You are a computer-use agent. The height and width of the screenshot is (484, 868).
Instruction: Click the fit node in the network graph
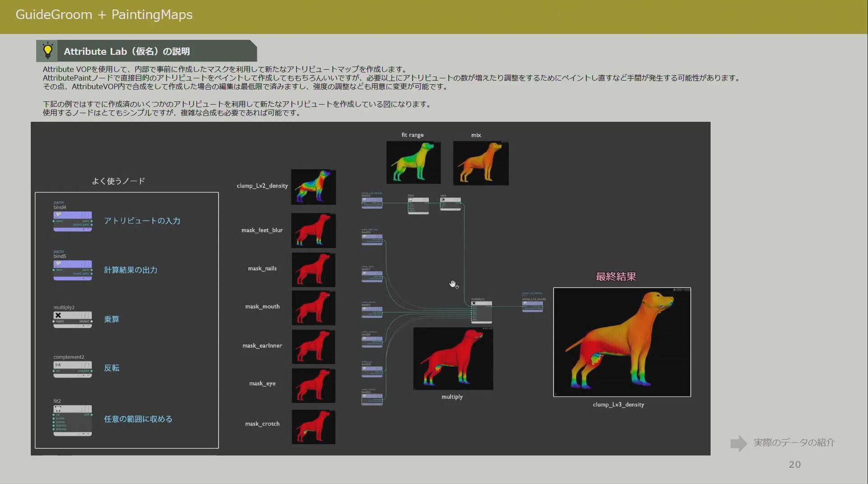point(418,206)
